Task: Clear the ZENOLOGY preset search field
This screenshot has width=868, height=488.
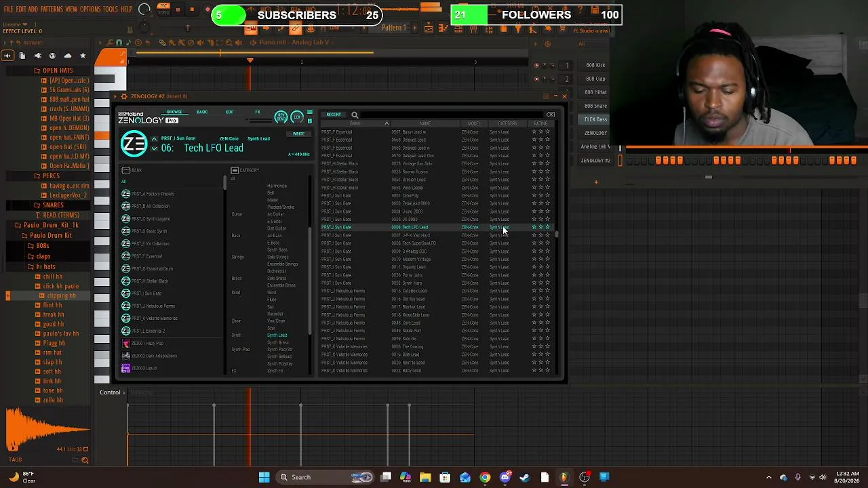Action: point(551,115)
